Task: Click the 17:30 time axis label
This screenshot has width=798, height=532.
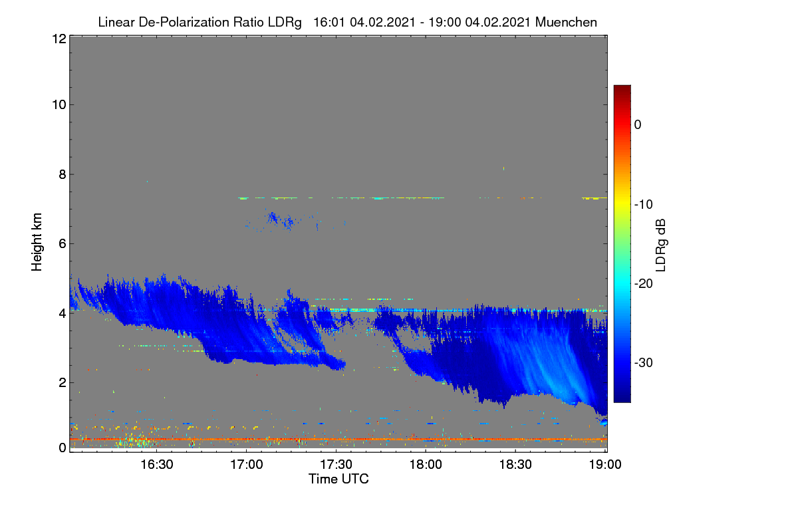Action: tap(336, 464)
